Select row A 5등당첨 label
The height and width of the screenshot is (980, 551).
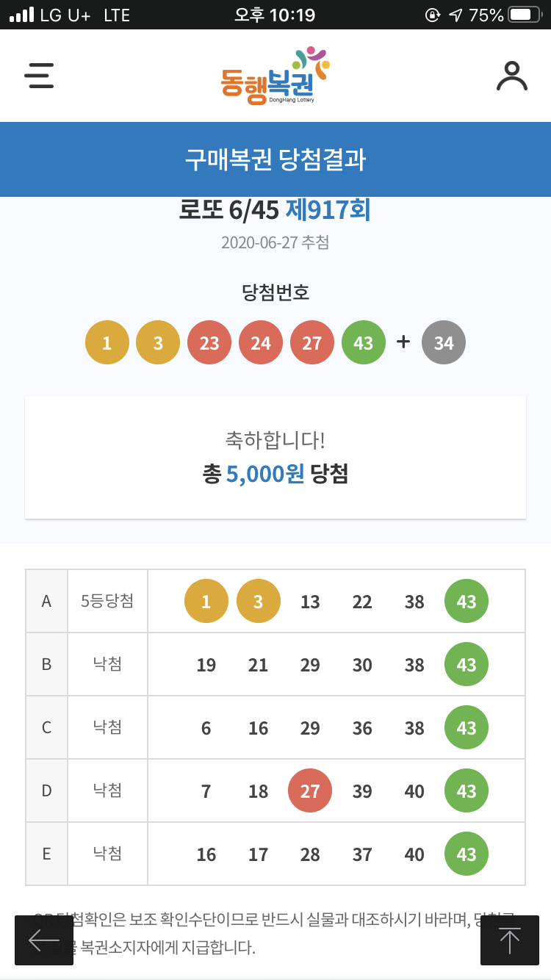pos(107,601)
